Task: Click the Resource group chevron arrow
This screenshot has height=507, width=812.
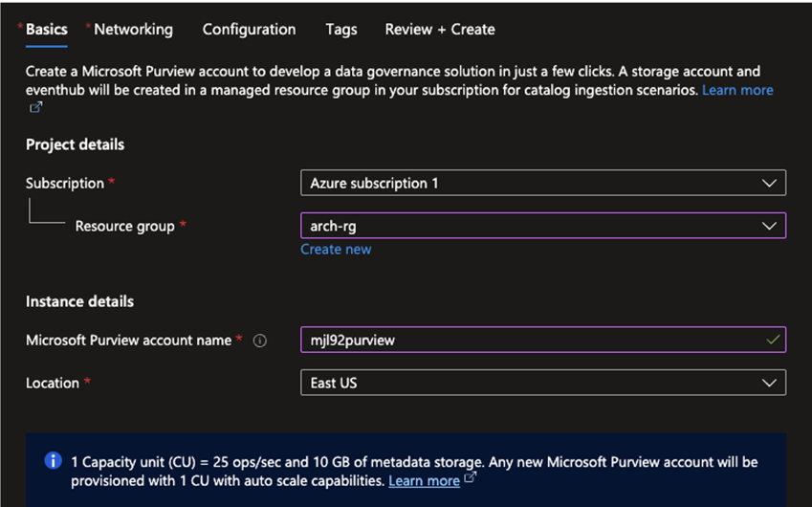Action: pyautogui.click(x=769, y=227)
